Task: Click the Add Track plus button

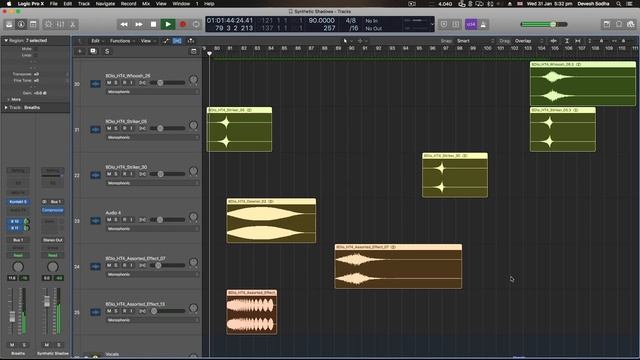Action: pyautogui.click(x=80, y=51)
